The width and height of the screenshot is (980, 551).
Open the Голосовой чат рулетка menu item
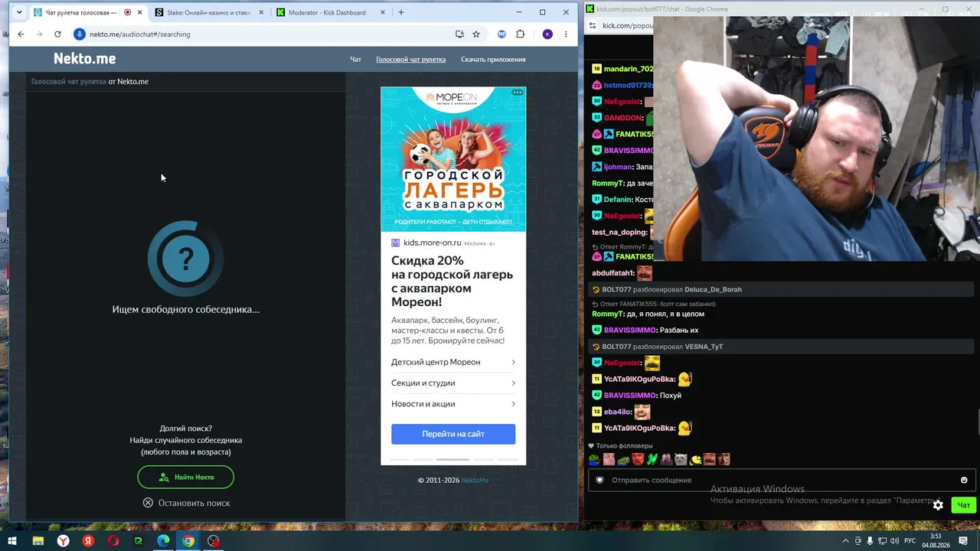pos(411,59)
